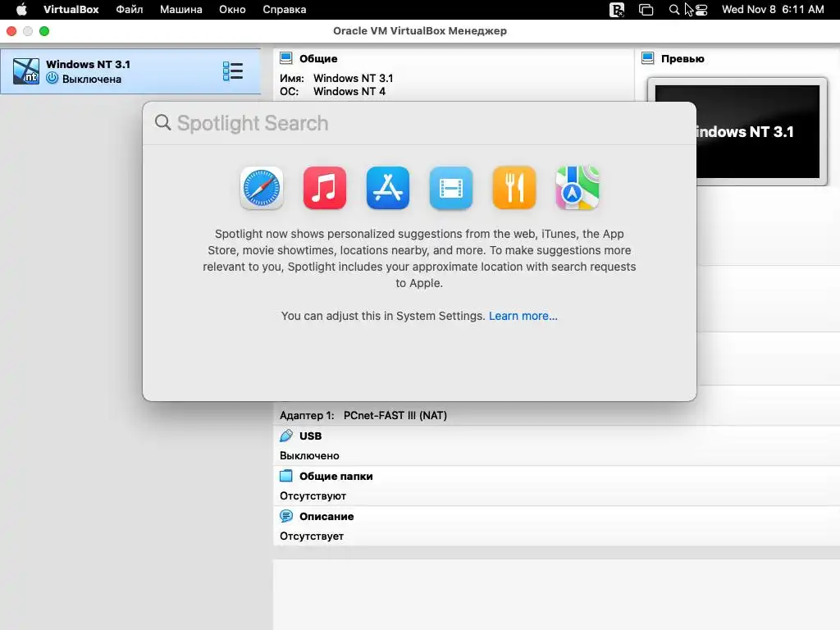Click the Описание speech bubble icon

pyautogui.click(x=286, y=516)
